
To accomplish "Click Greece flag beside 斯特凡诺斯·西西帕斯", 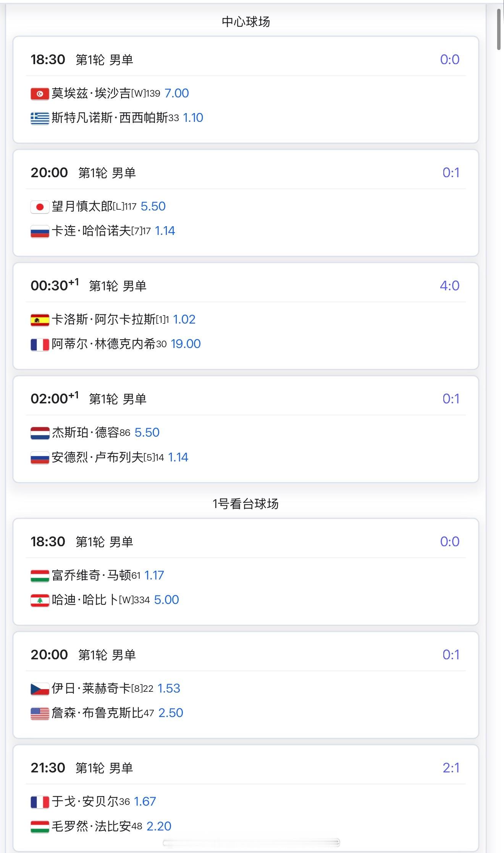I will click(40, 118).
